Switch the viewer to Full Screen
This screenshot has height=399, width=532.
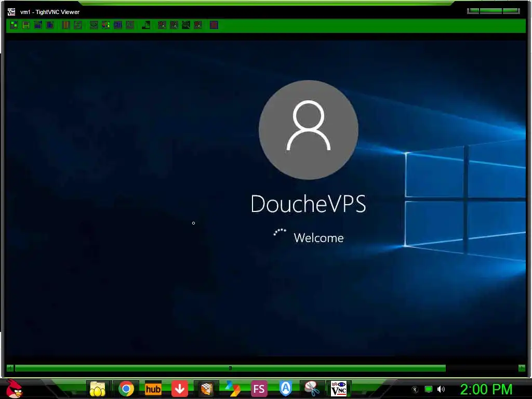click(214, 25)
